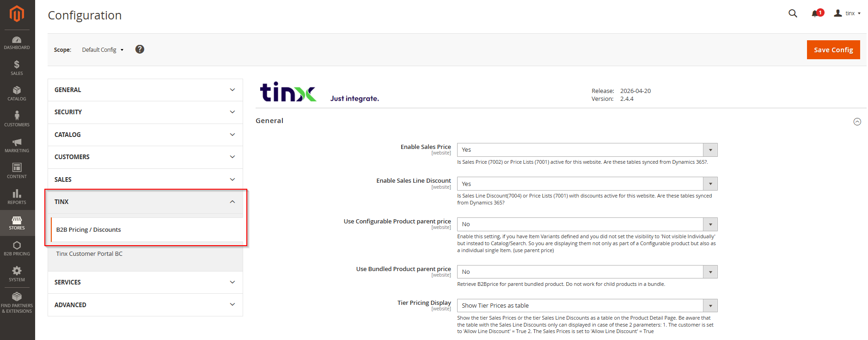Open the System sidebar menu

point(17,274)
